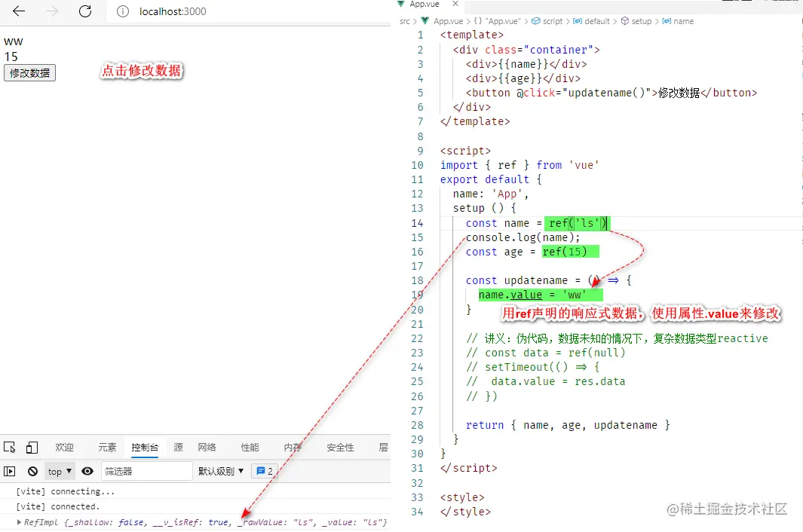Select the 控制台 tab
Viewport: 803px width, 532px height.
tap(145, 448)
